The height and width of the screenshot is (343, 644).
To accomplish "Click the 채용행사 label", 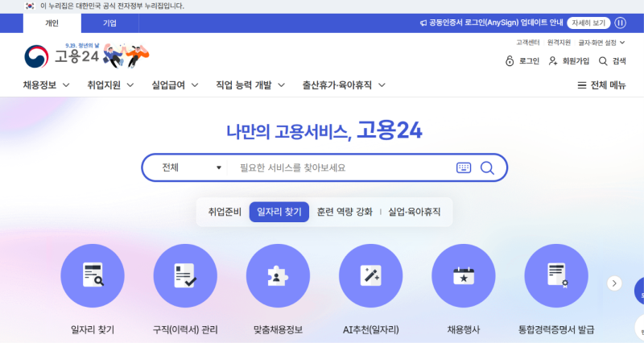I will (464, 329).
